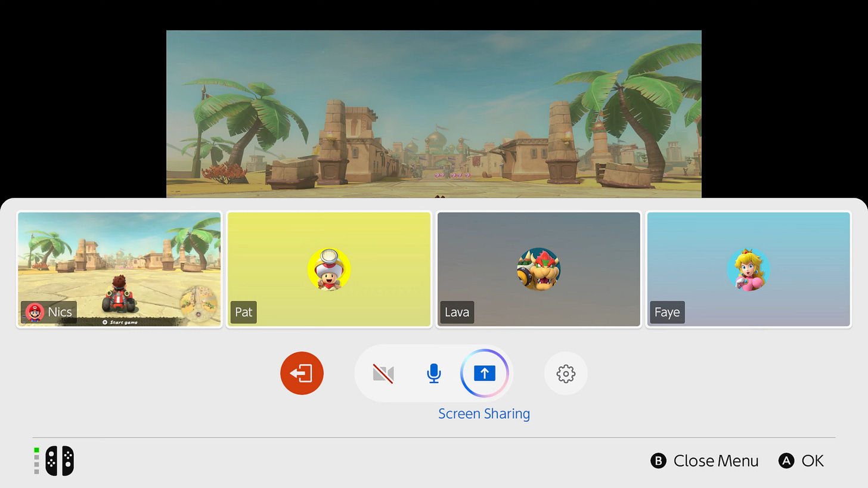Select Faye's participant tile
The width and height of the screenshot is (868, 488).
tap(749, 269)
